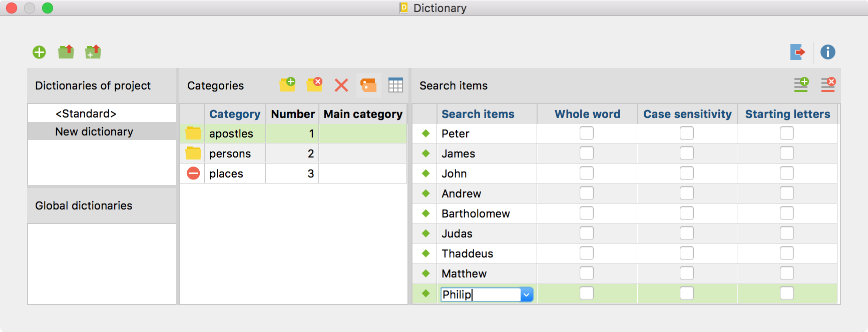Click the Main category column header

click(363, 114)
